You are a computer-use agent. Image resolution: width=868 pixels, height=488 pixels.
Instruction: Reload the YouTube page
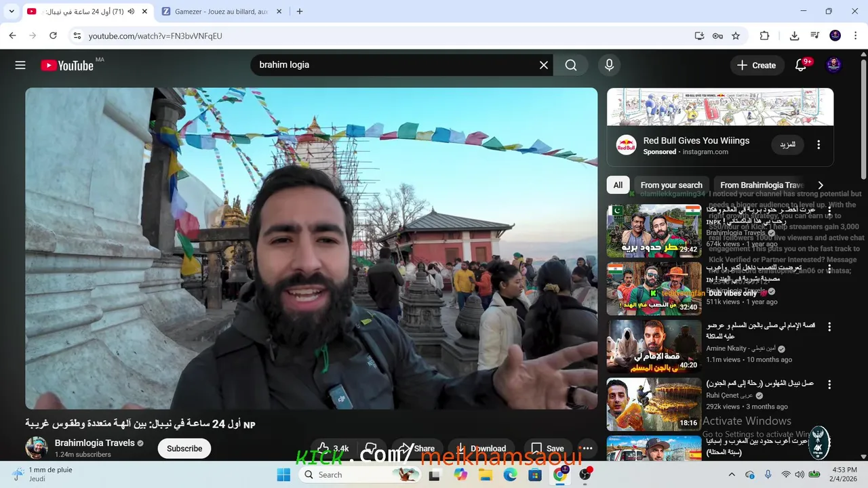(53, 36)
